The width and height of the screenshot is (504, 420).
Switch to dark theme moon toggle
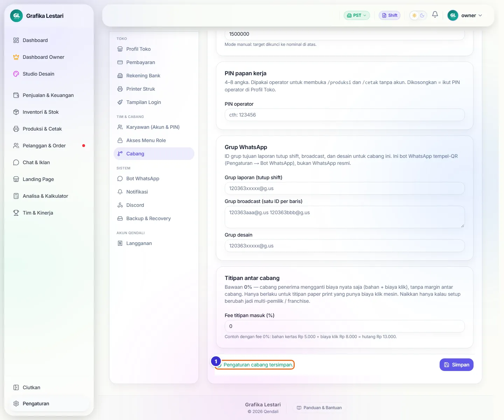[x=422, y=15]
